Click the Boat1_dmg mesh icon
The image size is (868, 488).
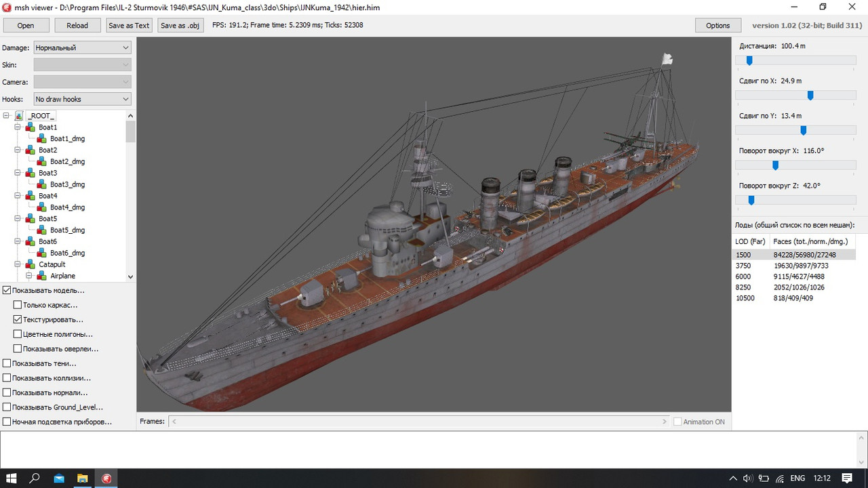click(x=42, y=139)
